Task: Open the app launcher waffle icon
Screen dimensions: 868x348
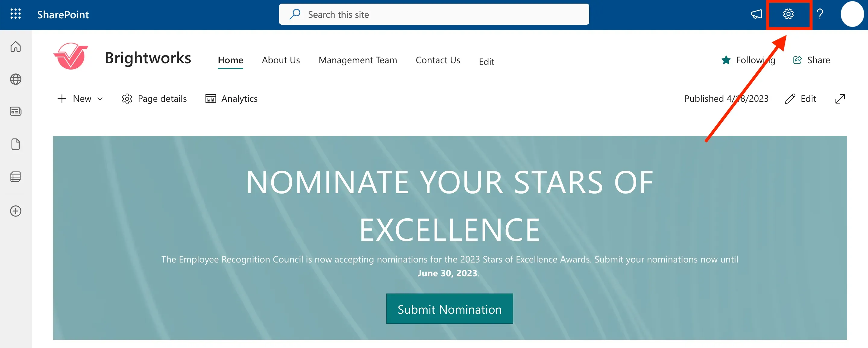Action: coord(15,14)
